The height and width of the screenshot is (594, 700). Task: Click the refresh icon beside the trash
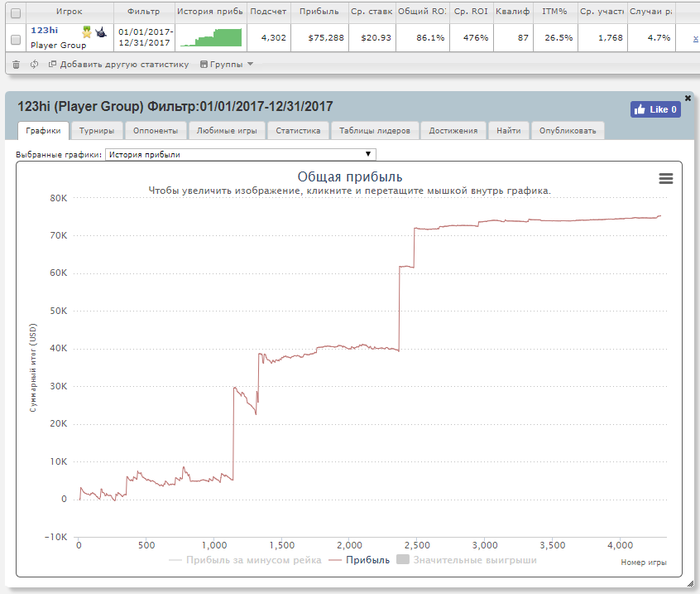pyautogui.click(x=34, y=65)
